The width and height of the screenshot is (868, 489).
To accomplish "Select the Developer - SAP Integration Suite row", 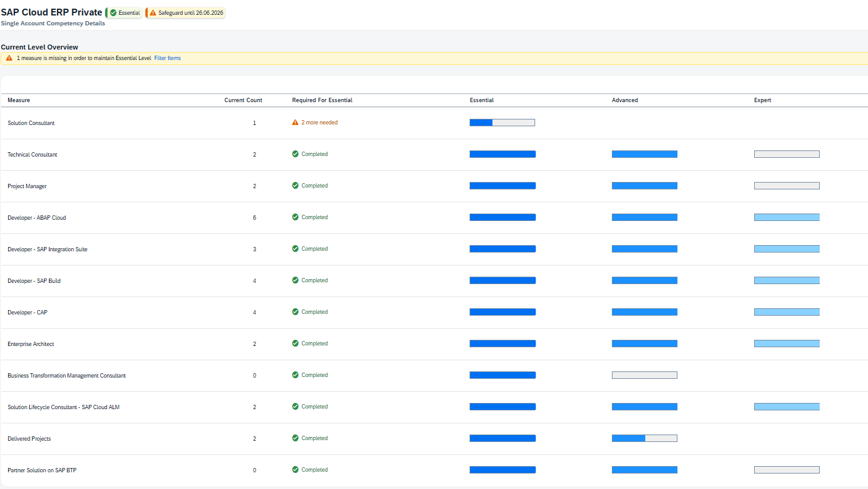I will pos(48,249).
